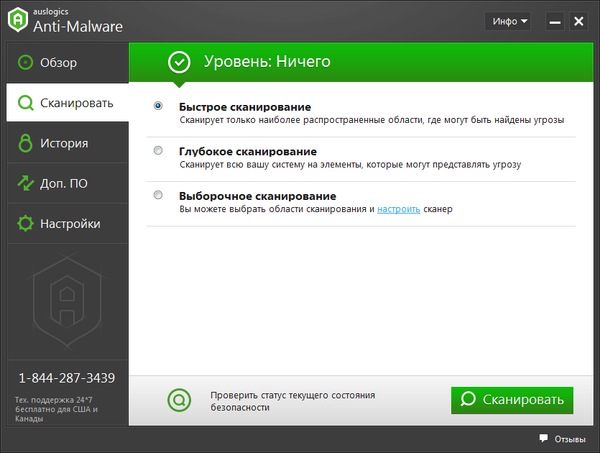Click the Доп. ПО arrows icon

(22, 183)
